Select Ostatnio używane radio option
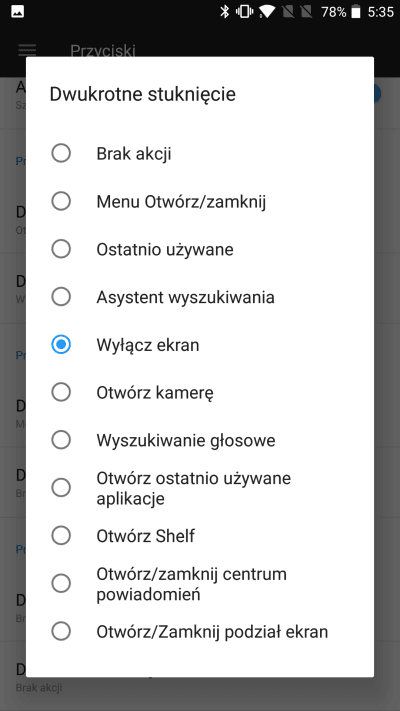 point(61,249)
